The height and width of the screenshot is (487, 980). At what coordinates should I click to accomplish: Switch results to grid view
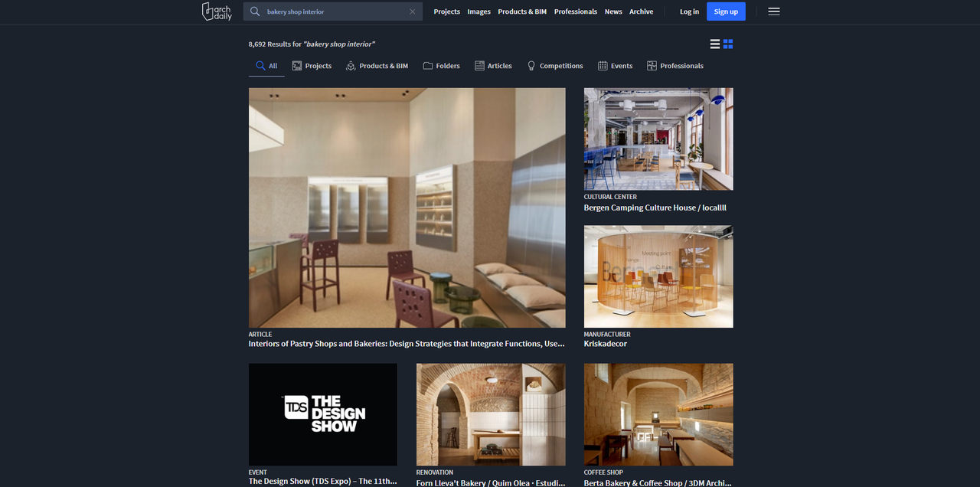click(x=728, y=44)
